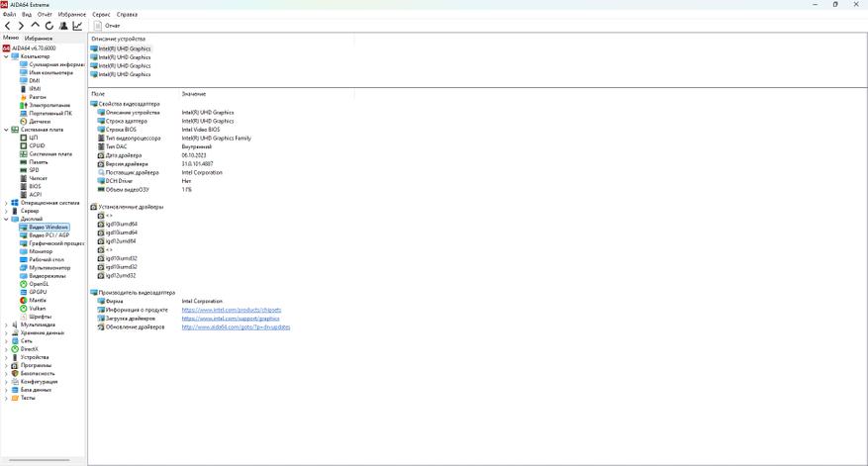Click the DMI icon in tree
This screenshot has height=466, width=868.
[x=23, y=81]
